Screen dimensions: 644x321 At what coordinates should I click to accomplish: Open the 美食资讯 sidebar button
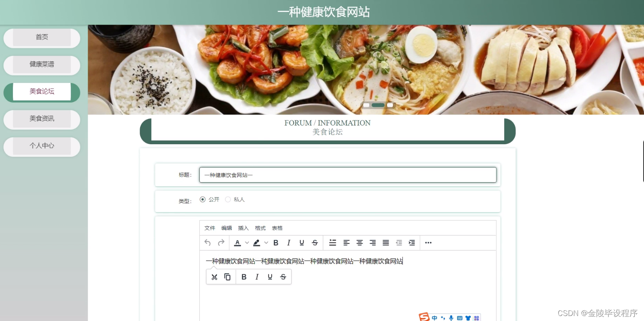click(x=42, y=119)
